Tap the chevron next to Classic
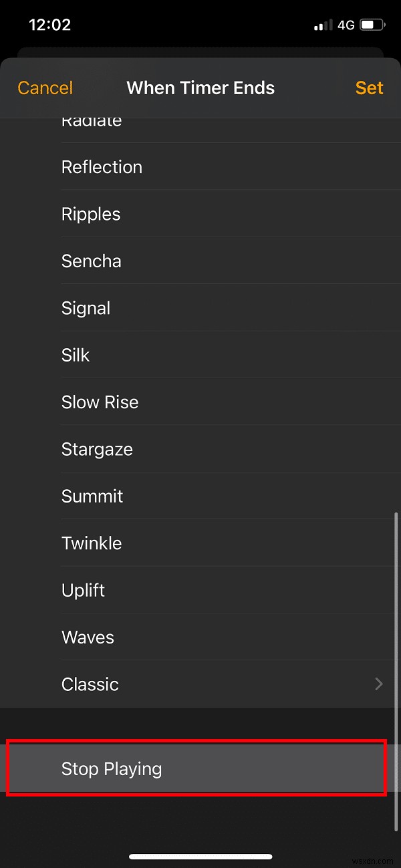The image size is (401, 868). [378, 684]
